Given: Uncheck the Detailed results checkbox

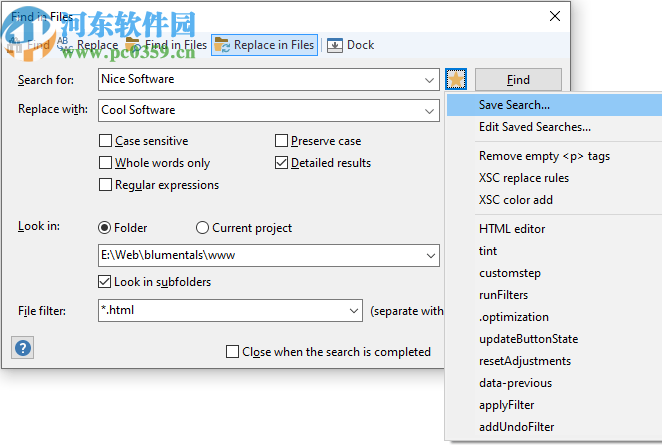Looking at the screenshot, I should [282, 163].
